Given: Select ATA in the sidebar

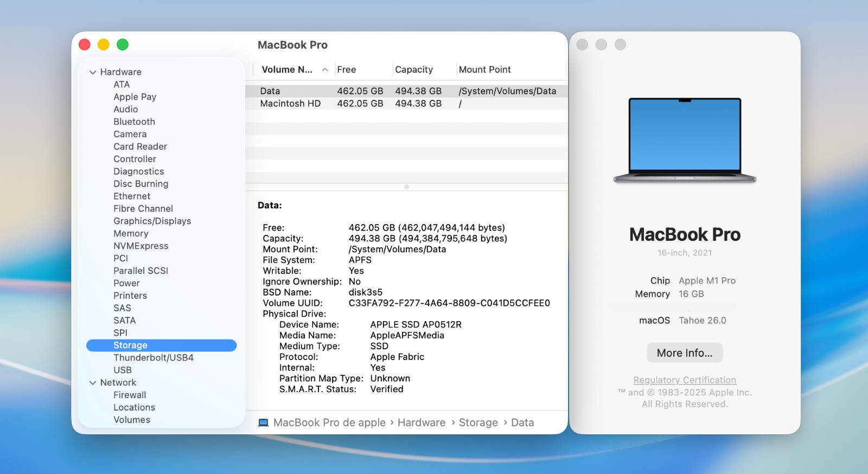Looking at the screenshot, I should coord(122,85).
